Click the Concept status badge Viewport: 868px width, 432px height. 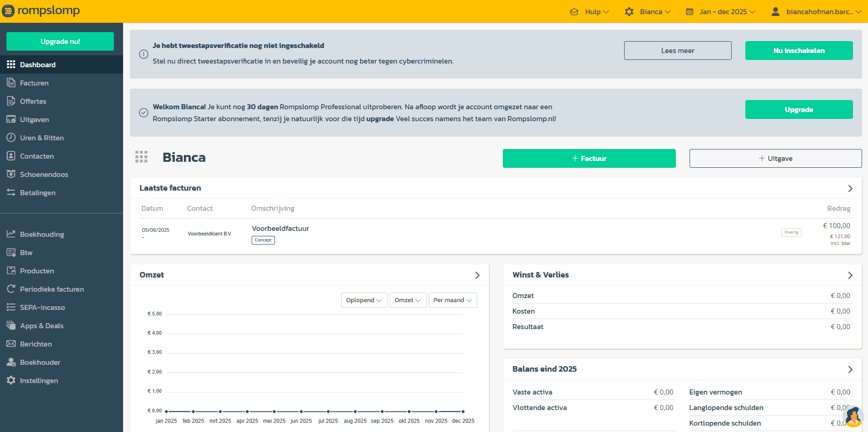tap(263, 240)
